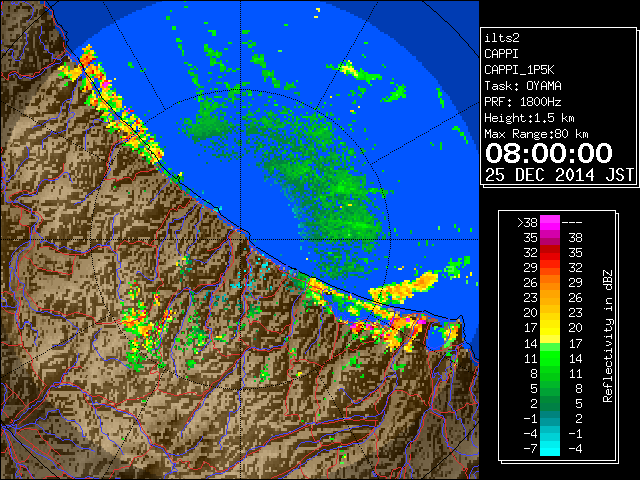The image size is (640, 480).
Task: Pick the bright green 11–14 dBZ band
Action: tap(550, 358)
